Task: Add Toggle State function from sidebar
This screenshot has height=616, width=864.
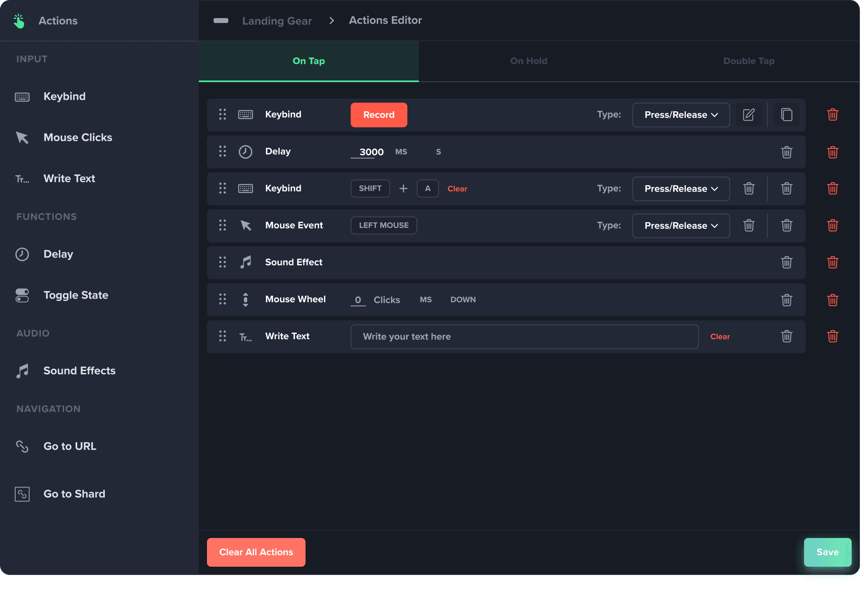Action: pyautogui.click(x=76, y=295)
